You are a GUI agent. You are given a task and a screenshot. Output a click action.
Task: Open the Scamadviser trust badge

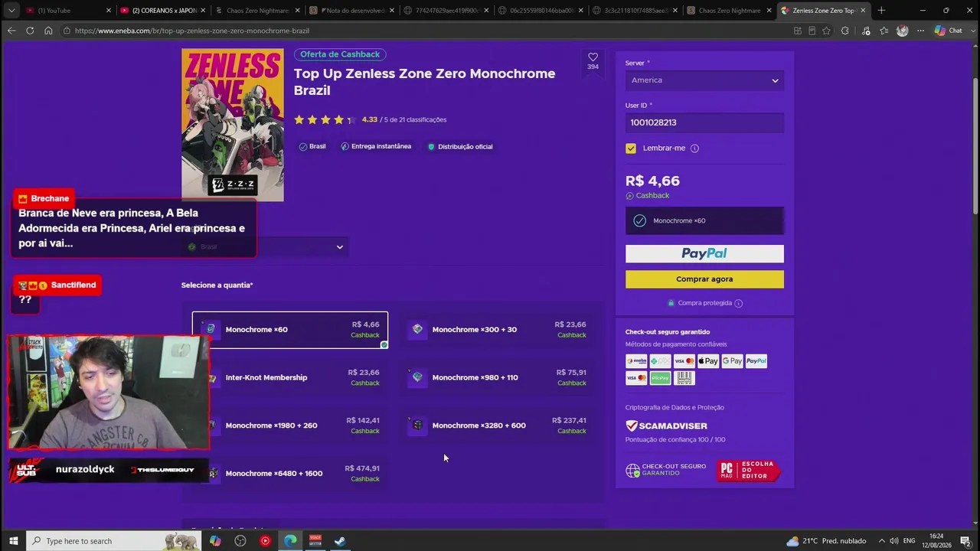[x=666, y=425]
